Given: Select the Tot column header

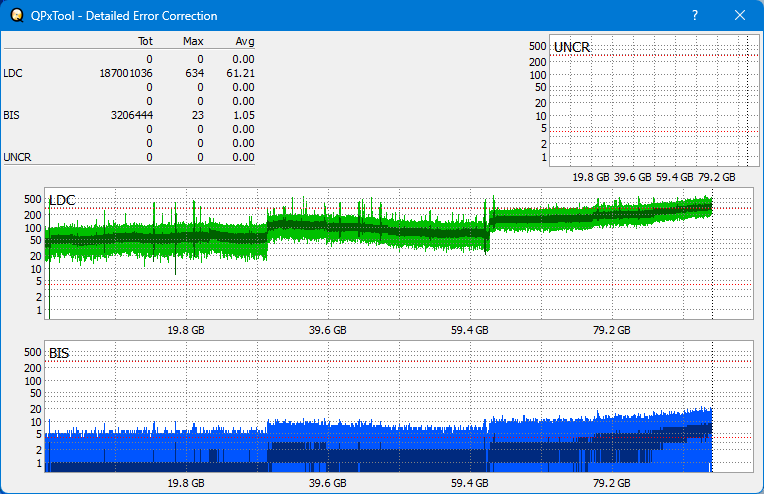Looking at the screenshot, I should coord(145,41).
